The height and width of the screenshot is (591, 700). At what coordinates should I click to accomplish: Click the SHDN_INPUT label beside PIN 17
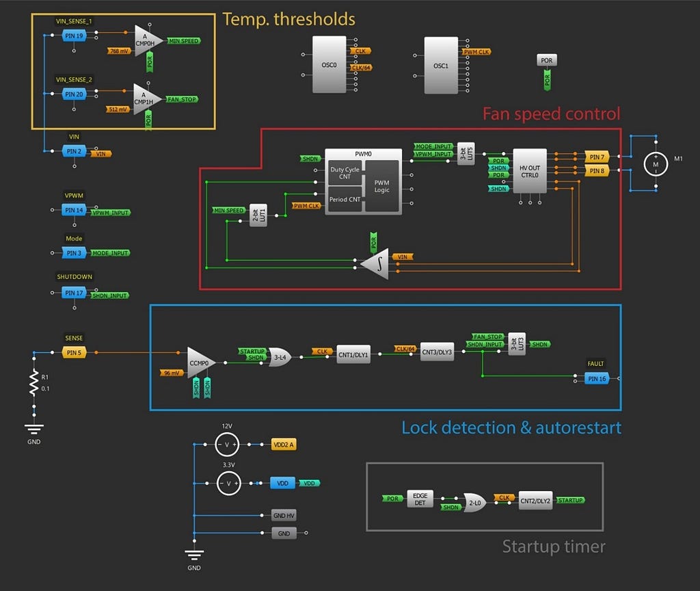[110, 295]
